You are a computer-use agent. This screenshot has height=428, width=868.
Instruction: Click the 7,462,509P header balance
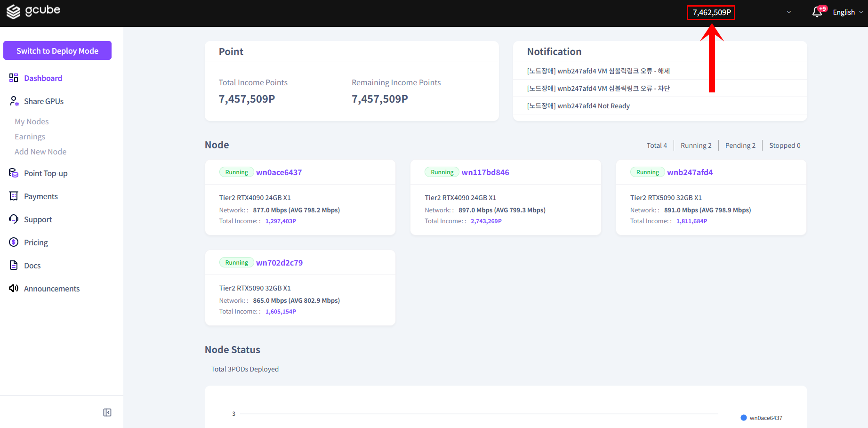711,12
